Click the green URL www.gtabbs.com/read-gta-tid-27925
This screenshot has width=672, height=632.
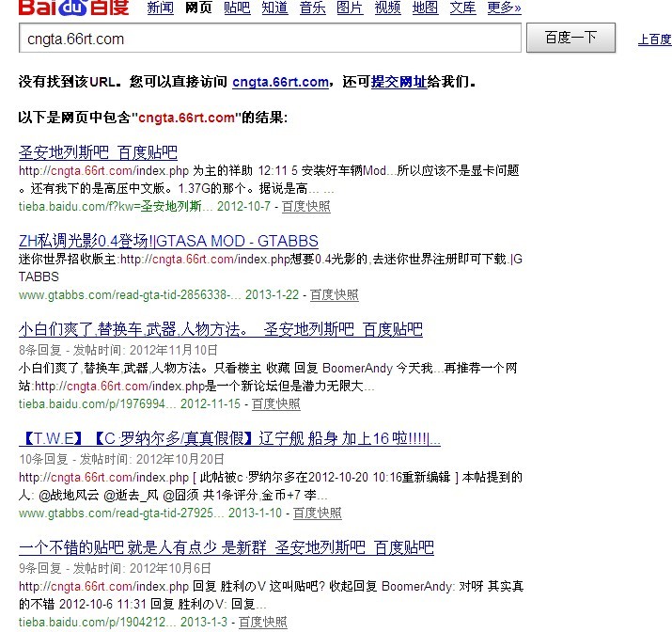pos(121,513)
